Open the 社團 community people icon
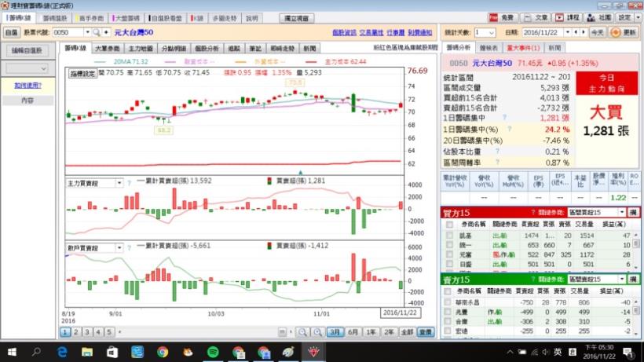 [598, 17]
